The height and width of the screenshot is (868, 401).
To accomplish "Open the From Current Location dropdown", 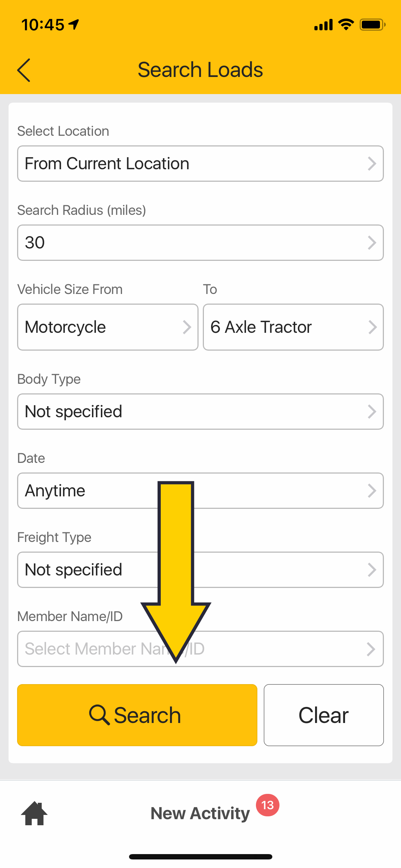I will point(200,164).
